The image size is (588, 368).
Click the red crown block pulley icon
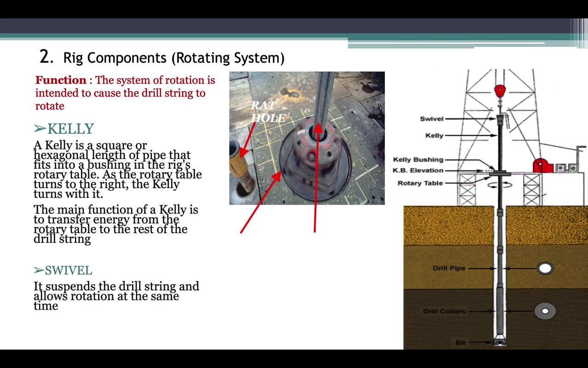[500, 91]
